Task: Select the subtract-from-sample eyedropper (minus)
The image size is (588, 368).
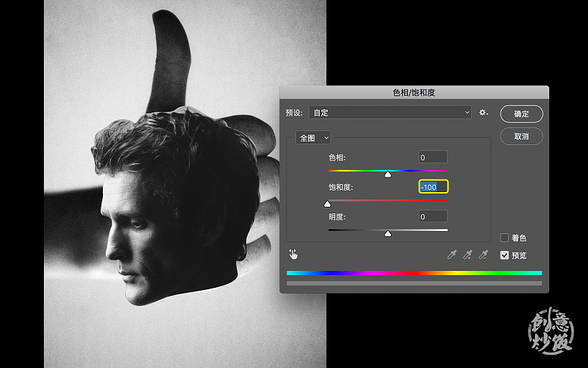Action: click(x=484, y=255)
